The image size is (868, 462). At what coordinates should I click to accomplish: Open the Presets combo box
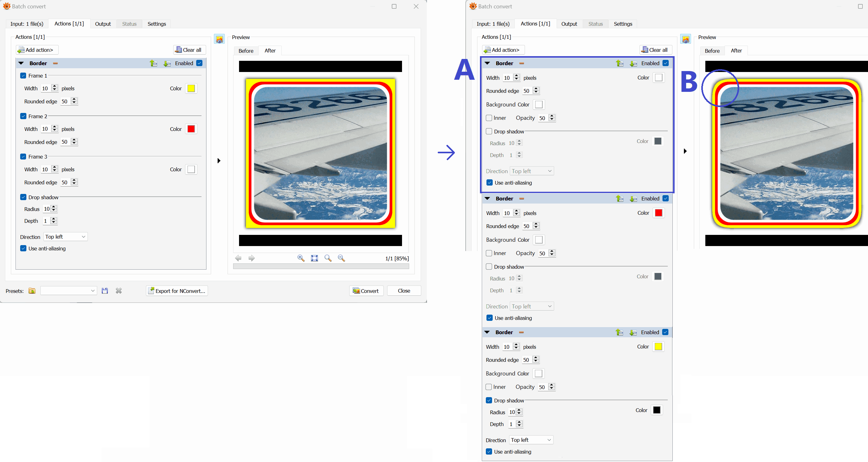click(x=69, y=291)
